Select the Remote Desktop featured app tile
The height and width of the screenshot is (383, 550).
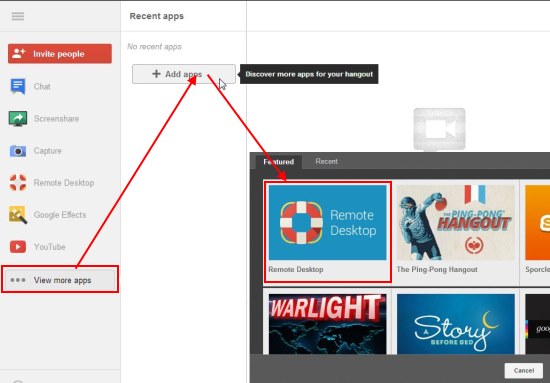click(x=328, y=231)
